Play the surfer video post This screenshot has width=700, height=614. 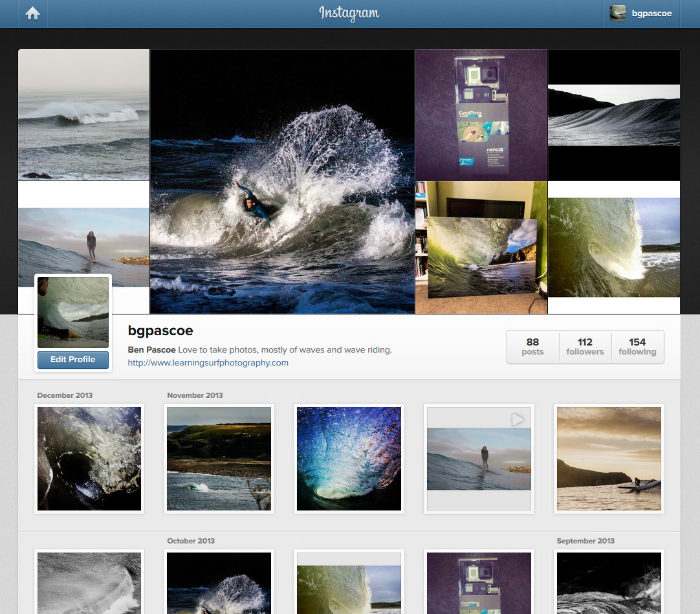tap(479, 459)
